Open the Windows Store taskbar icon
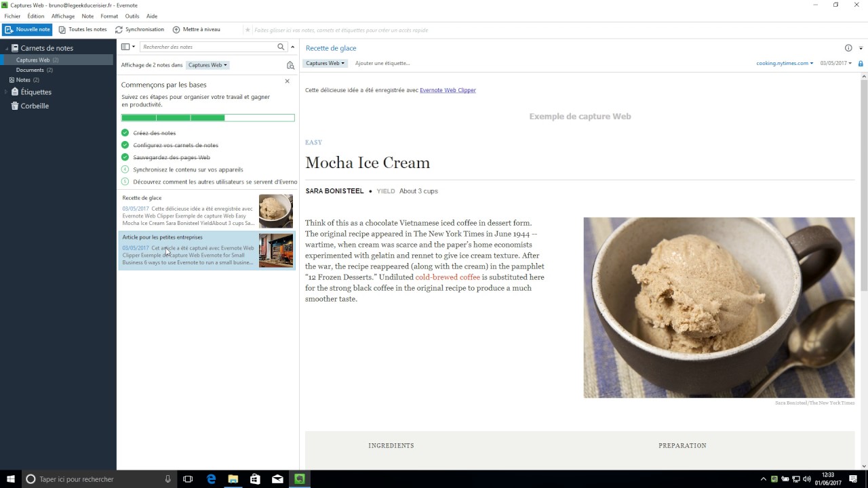This screenshot has height=488, width=868. (x=255, y=479)
